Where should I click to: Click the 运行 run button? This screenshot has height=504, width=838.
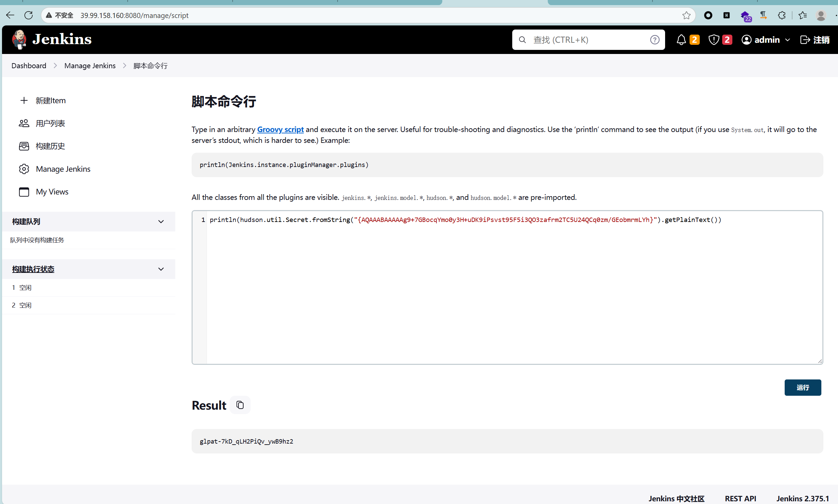[802, 388]
